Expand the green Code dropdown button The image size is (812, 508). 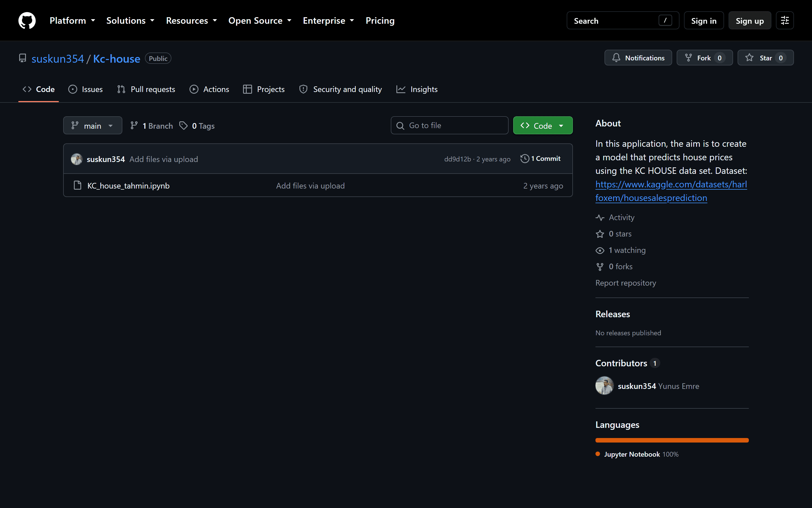click(542, 126)
